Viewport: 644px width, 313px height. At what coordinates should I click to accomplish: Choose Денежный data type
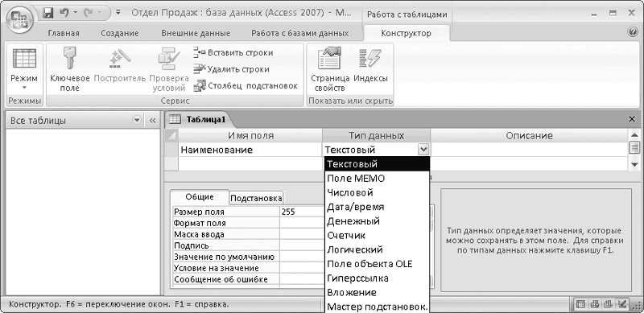pyautogui.click(x=377, y=221)
